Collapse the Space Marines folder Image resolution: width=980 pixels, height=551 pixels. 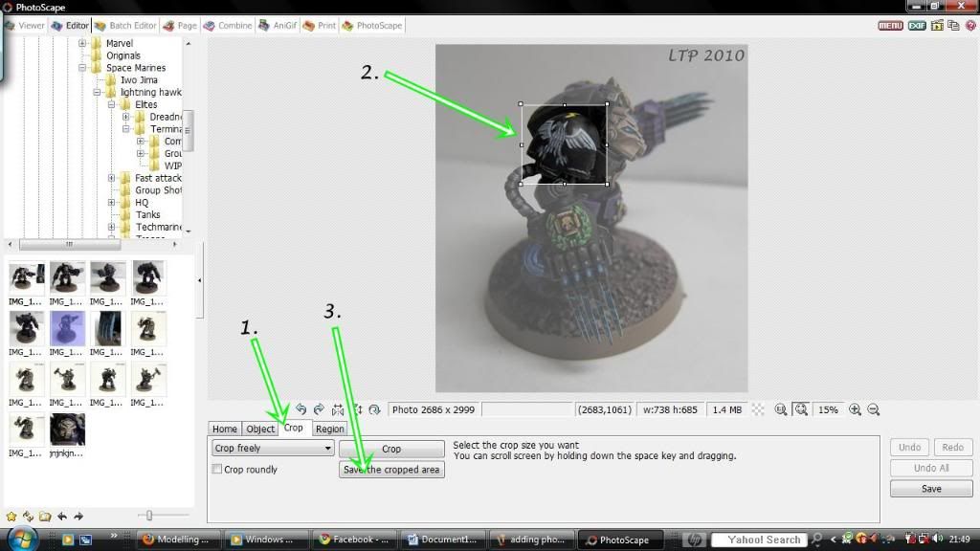[x=82, y=68]
